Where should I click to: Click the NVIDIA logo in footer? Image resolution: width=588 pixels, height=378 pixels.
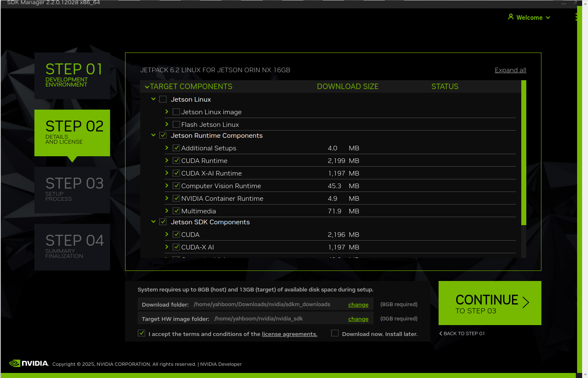pyautogui.click(x=29, y=363)
